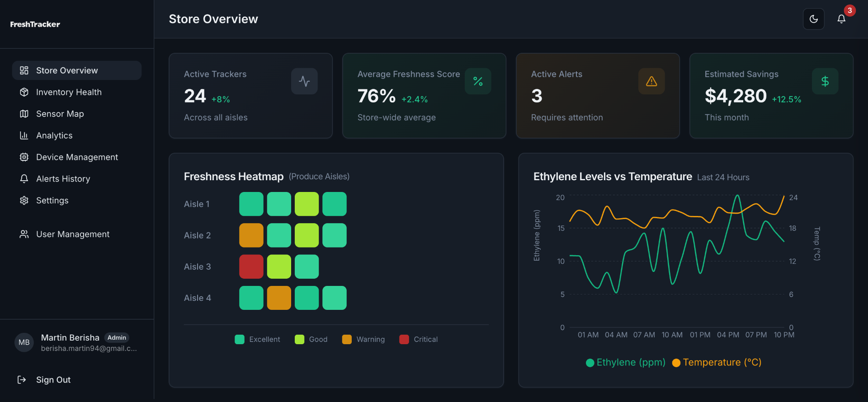Click the 04 PM axis label
Screen dimensions: 868x402
coord(728,335)
